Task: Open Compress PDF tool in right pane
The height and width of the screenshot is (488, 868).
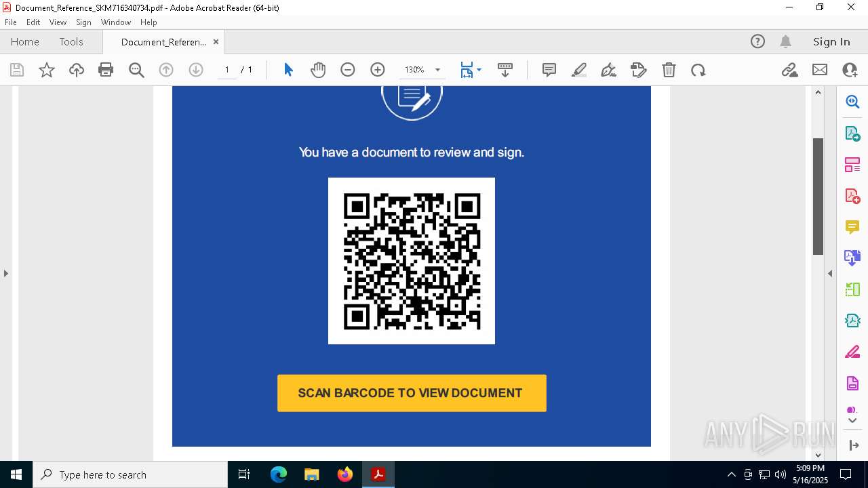Action: tap(852, 321)
